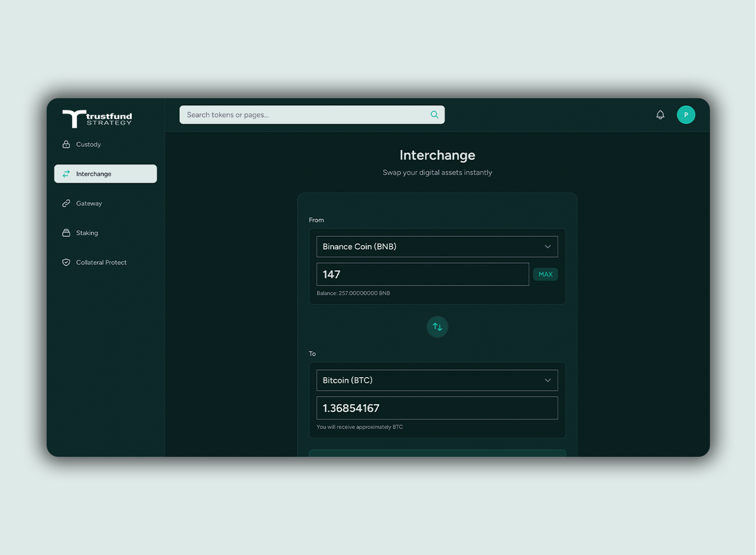Go to the Staking page in sidebar

click(87, 233)
